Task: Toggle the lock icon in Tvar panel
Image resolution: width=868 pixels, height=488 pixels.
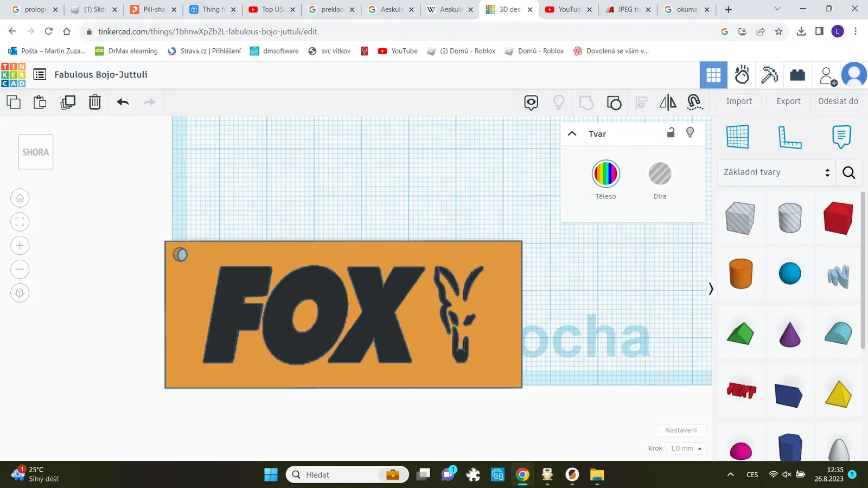Action: 671,133
